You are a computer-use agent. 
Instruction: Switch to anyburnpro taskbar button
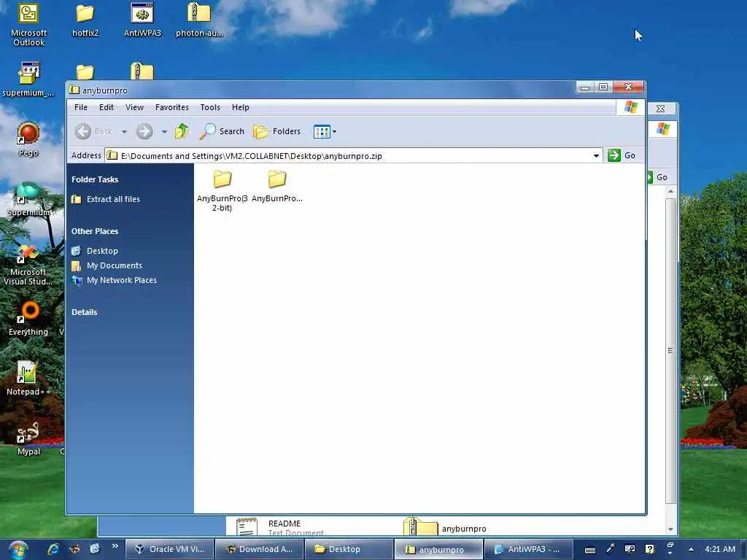(x=438, y=549)
